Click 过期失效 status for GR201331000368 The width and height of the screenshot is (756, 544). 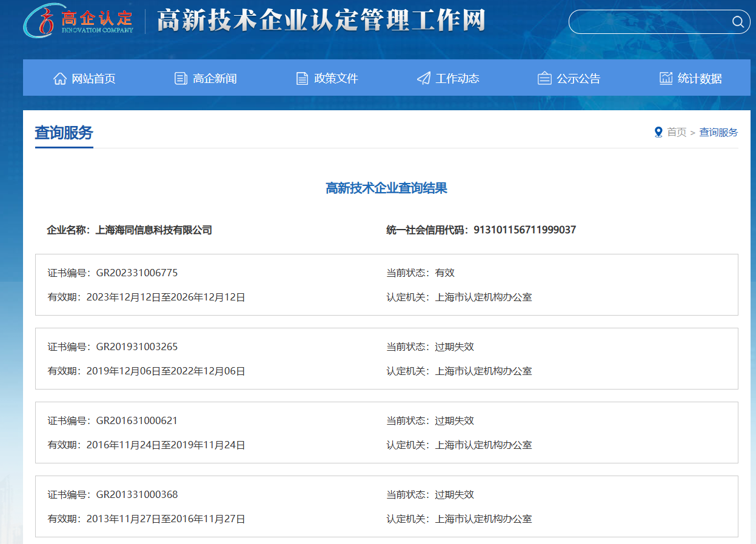pos(454,495)
